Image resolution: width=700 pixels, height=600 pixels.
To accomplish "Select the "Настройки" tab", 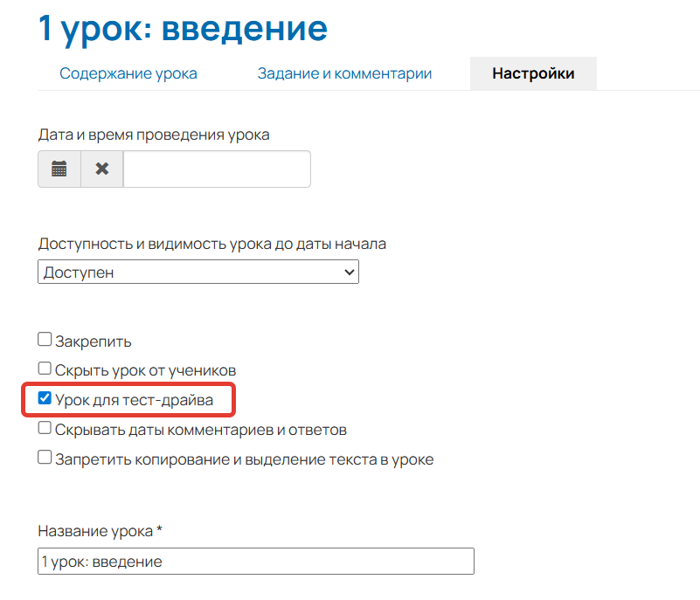I will pyautogui.click(x=533, y=73).
